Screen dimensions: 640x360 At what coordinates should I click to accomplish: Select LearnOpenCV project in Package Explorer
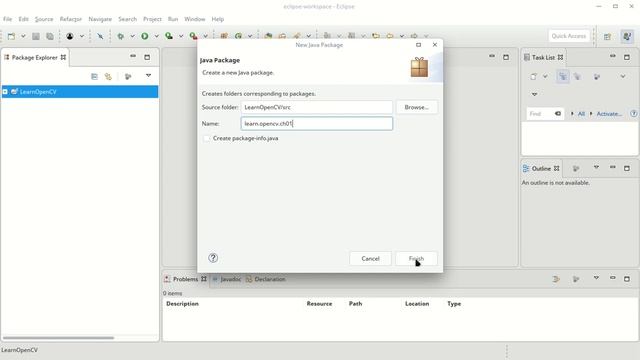(x=80, y=92)
